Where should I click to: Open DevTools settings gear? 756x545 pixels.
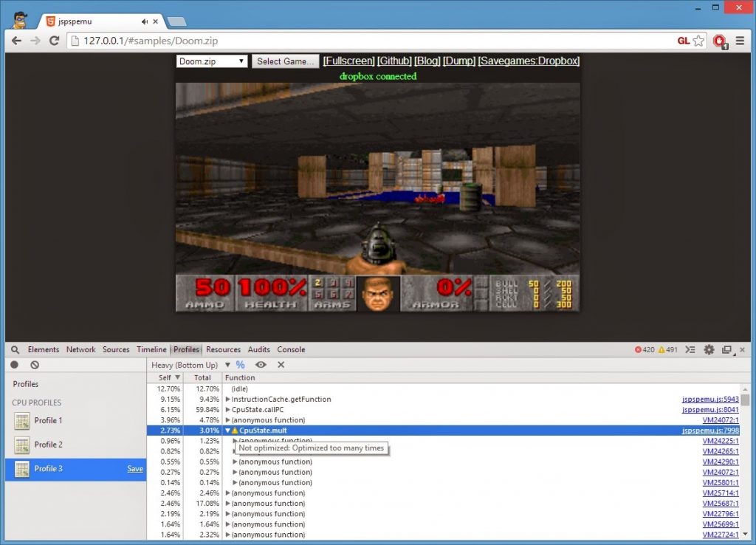coord(709,350)
